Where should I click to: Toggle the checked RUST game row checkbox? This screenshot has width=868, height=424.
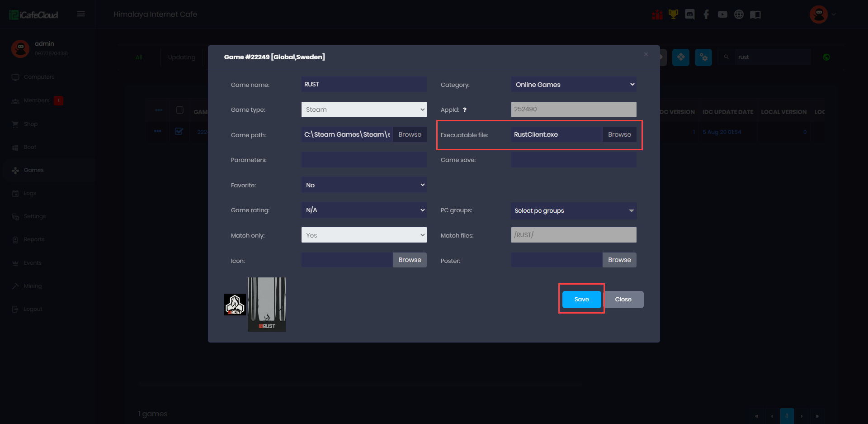pyautogui.click(x=179, y=132)
